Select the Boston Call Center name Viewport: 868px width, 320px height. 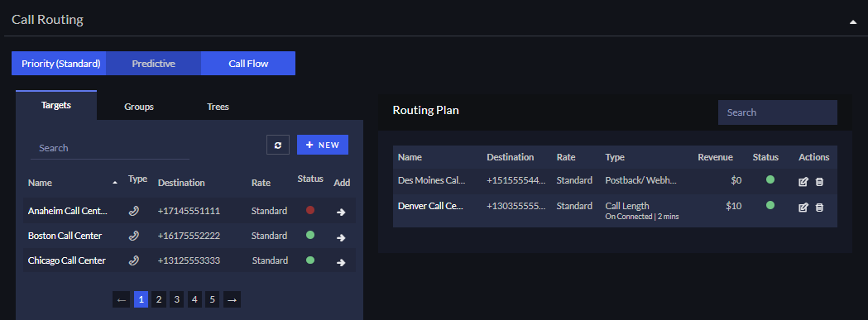click(x=65, y=236)
